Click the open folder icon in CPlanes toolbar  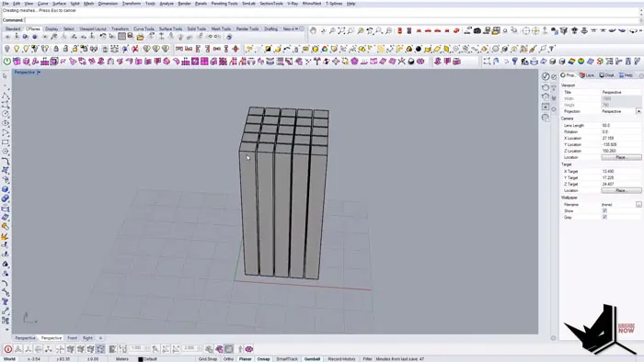pos(141,37)
